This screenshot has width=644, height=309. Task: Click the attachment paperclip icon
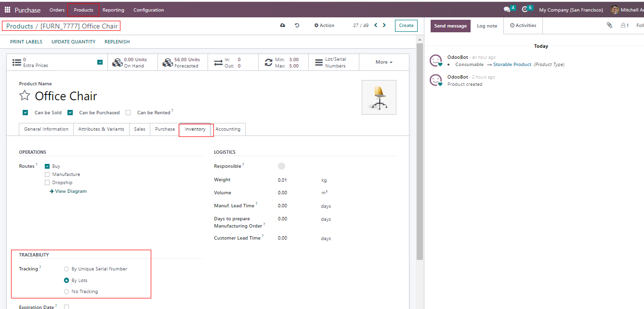(609, 26)
